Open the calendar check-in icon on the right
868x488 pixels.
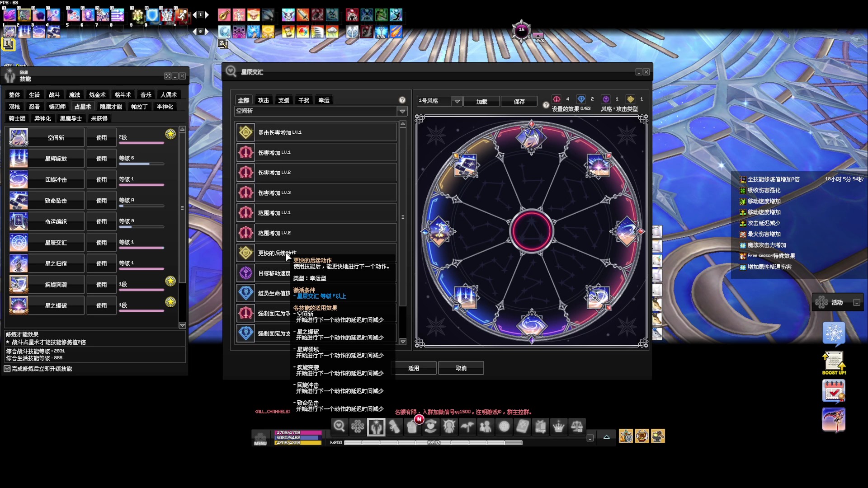[x=834, y=390]
